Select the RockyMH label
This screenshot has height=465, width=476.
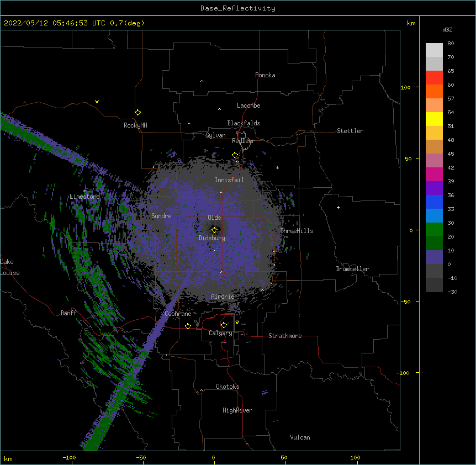click(x=135, y=125)
